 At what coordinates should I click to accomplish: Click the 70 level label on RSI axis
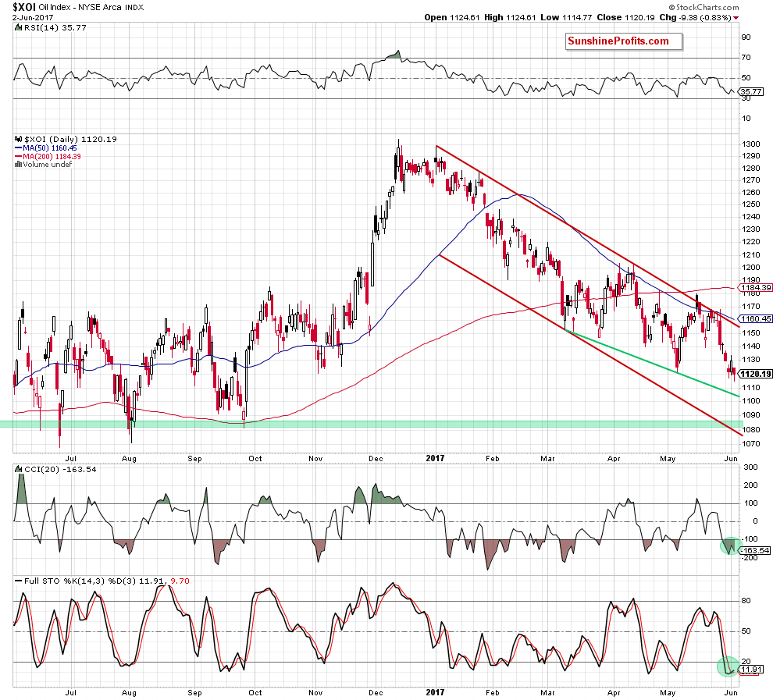pos(746,58)
